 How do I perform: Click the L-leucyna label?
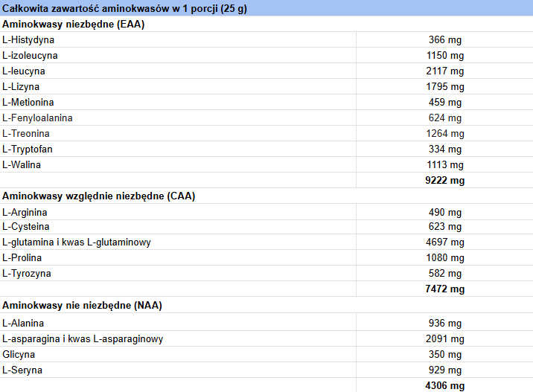pos(24,71)
